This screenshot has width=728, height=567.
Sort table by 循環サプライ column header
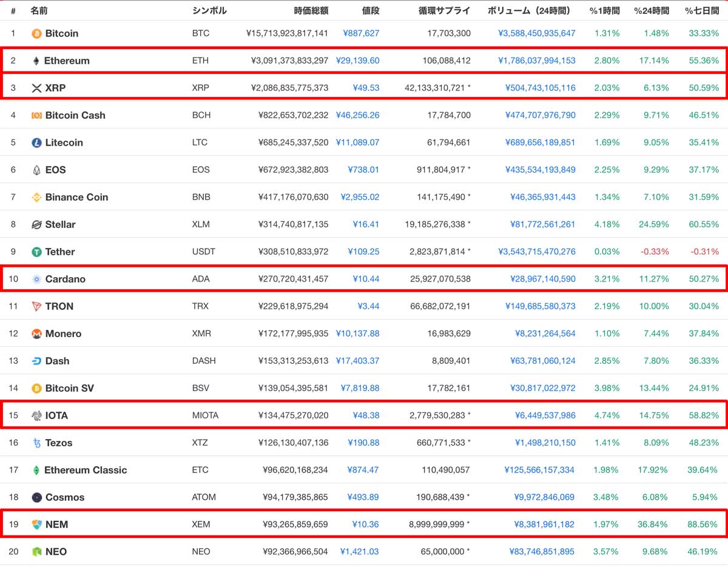(444, 11)
